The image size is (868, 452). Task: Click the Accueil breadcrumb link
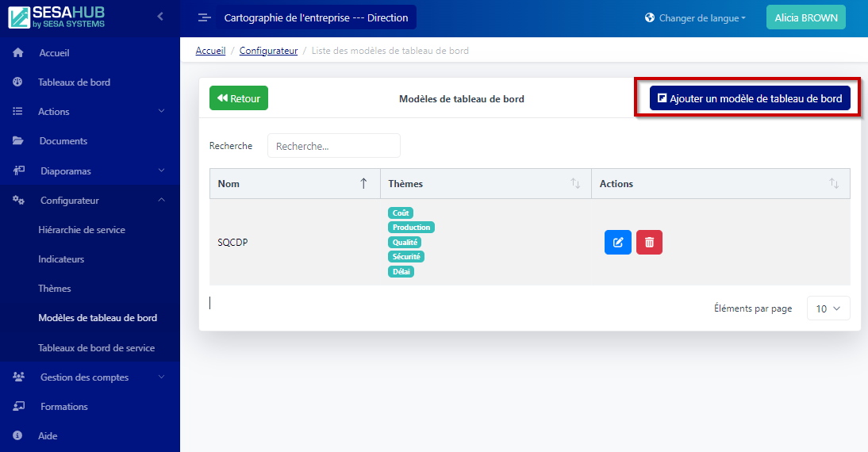click(210, 50)
